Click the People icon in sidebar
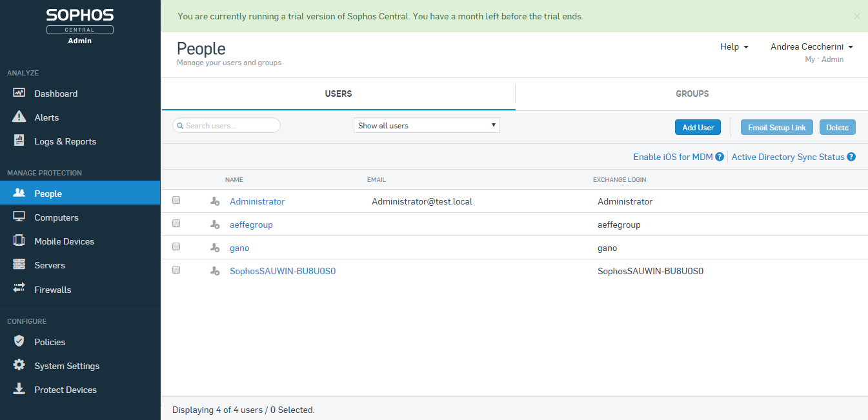 (x=19, y=193)
